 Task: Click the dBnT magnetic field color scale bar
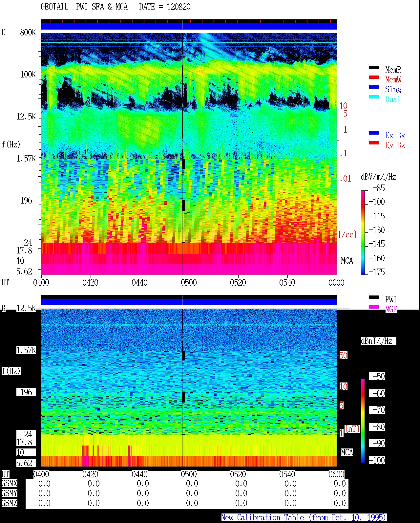[363, 421]
